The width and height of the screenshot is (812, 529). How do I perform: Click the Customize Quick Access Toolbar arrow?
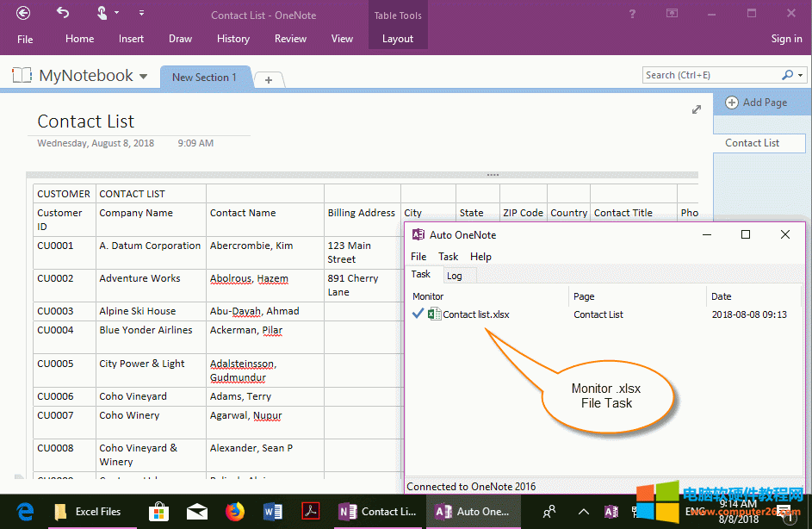click(x=140, y=12)
